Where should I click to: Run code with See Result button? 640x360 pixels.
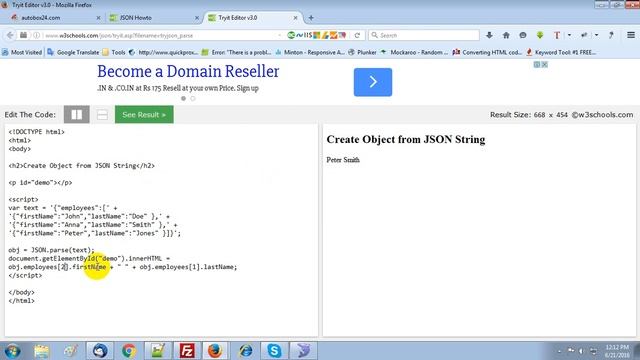[x=144, y=115]
